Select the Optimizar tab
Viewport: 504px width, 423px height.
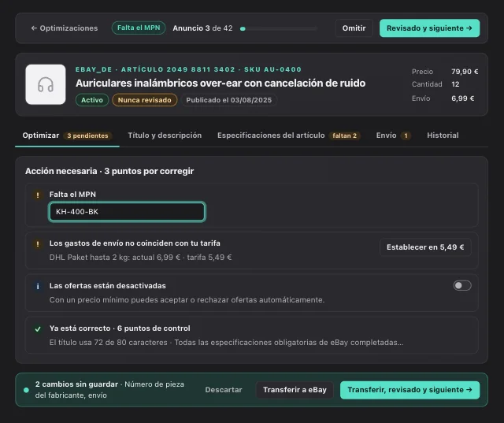pyautogui.click(x=67, y=135)
